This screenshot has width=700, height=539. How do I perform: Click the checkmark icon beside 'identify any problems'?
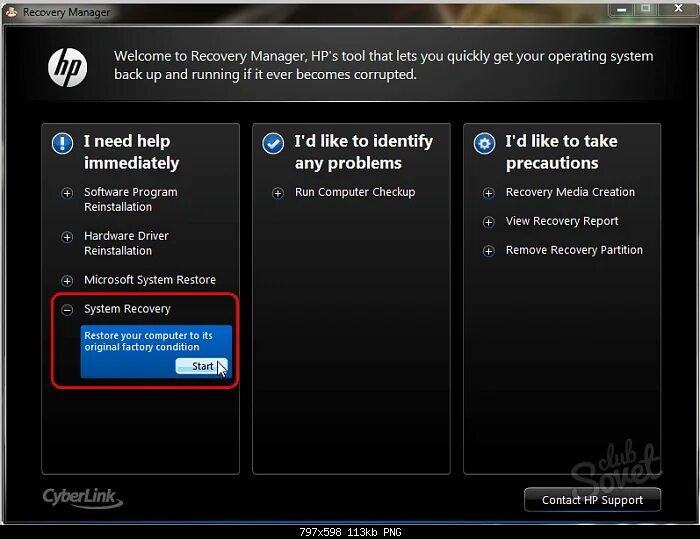[273, 143]
